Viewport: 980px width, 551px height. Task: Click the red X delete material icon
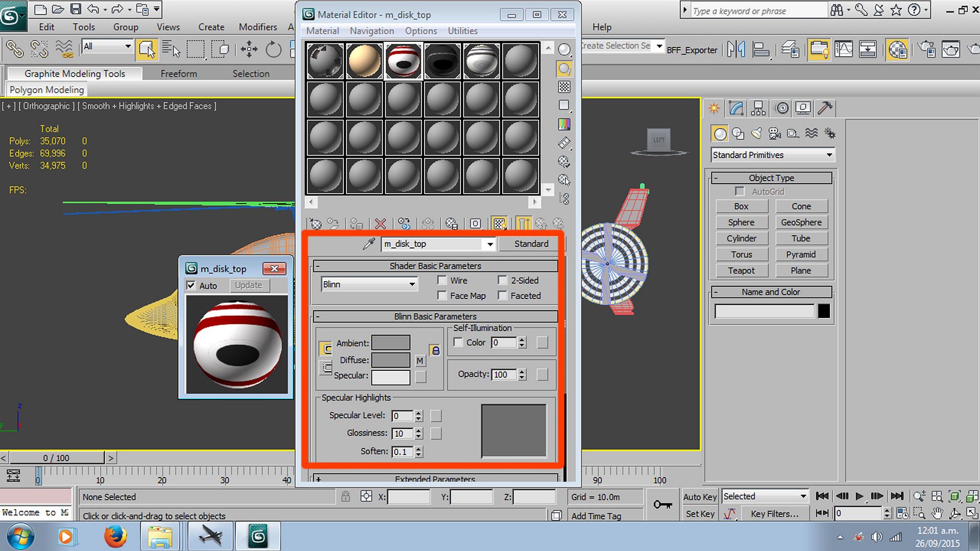tap(380, 224)
